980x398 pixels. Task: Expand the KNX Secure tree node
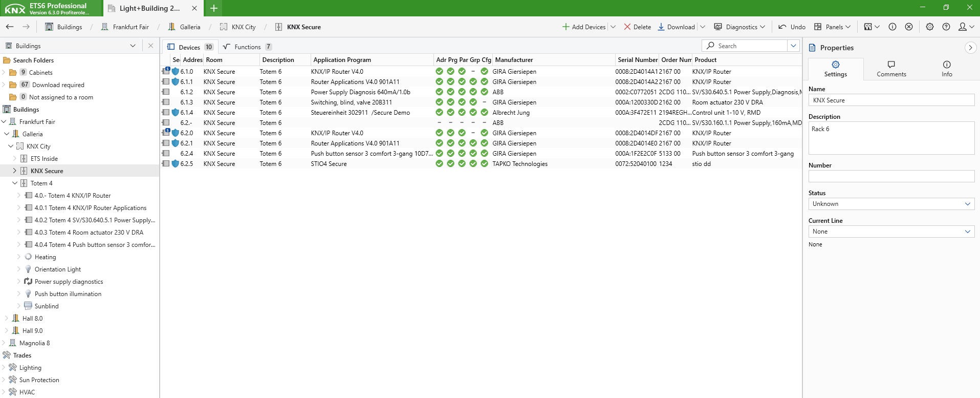coord(15,171)
